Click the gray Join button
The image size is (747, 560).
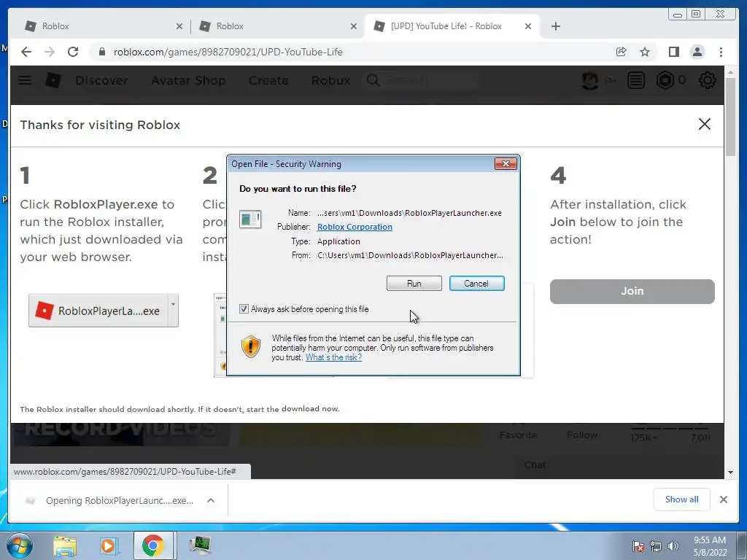click(632, 291)
